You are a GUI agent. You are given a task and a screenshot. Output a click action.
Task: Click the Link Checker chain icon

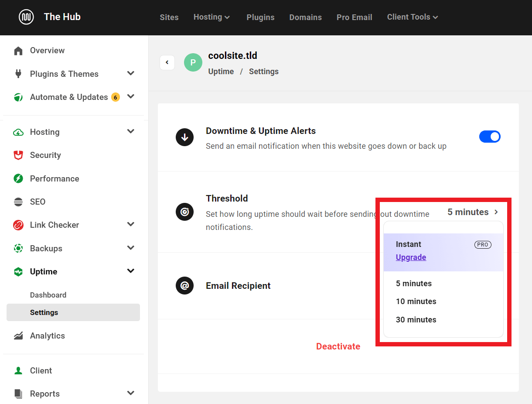point(18,225)
